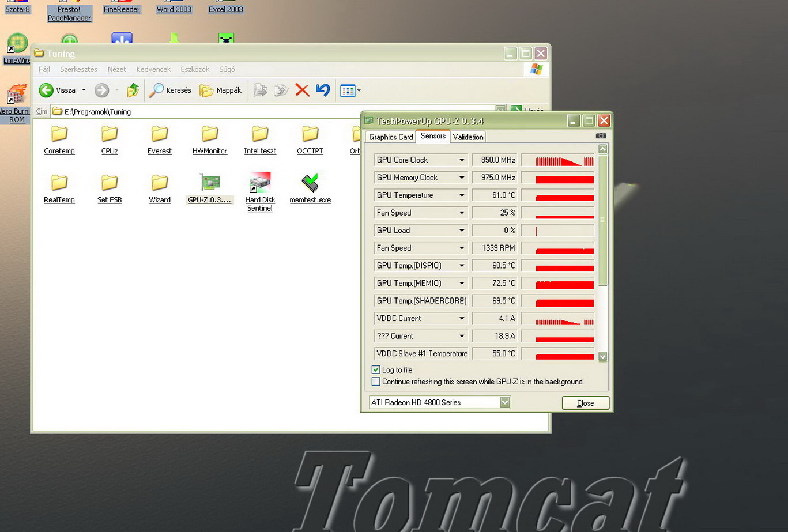Click the GPU-Z sensors scrollbar up arrow
The height and width of the screenshot is (532, 788).
603,149
